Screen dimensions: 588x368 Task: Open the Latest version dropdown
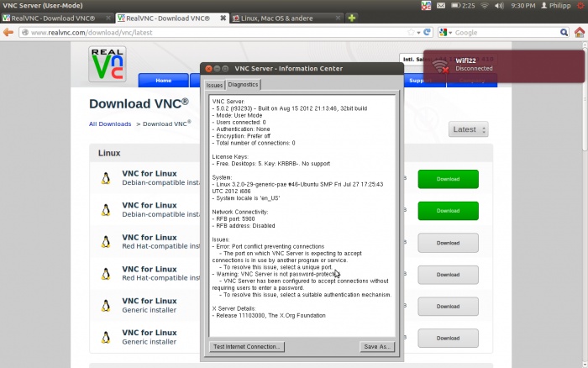469,129
